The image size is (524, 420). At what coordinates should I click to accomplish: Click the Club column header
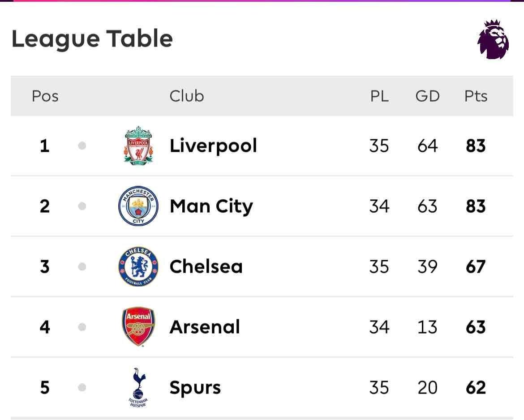point(187,96)
